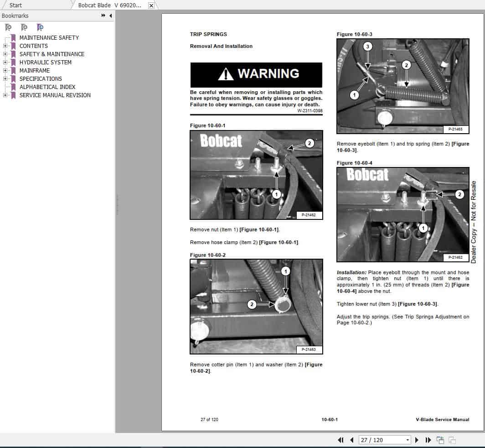Expand the CONTENTS bookmark
The image size is (485, 448).
pyautogui.click(x=5, y=46)
